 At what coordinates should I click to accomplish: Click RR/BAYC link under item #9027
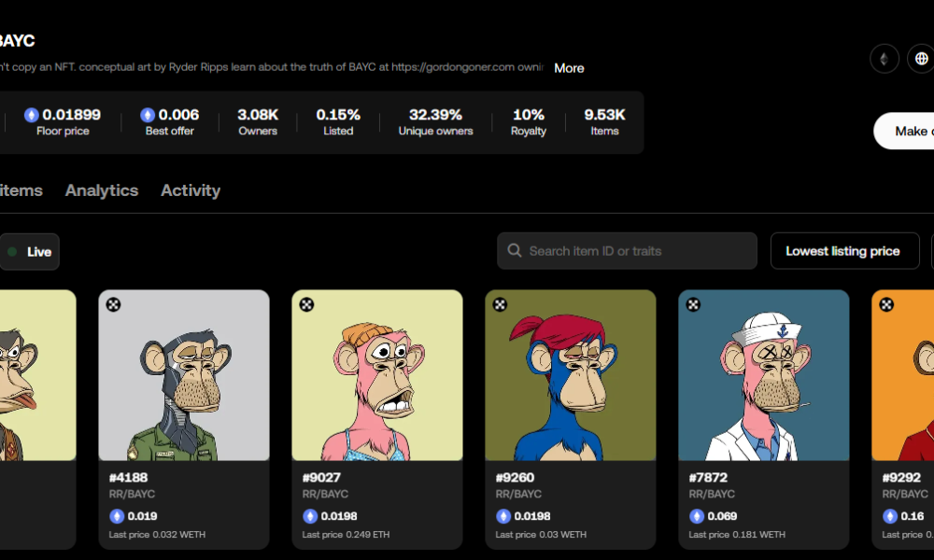(x=322, y=494)
